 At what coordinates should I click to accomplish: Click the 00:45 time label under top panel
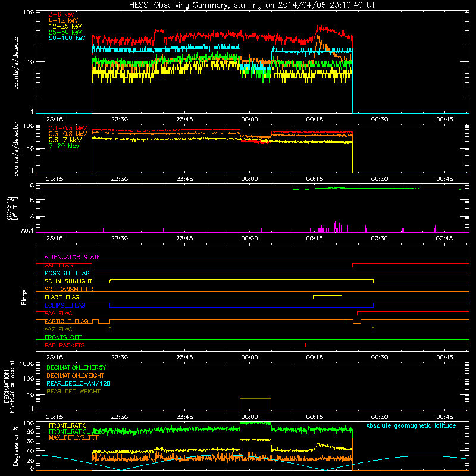[444, 120]
